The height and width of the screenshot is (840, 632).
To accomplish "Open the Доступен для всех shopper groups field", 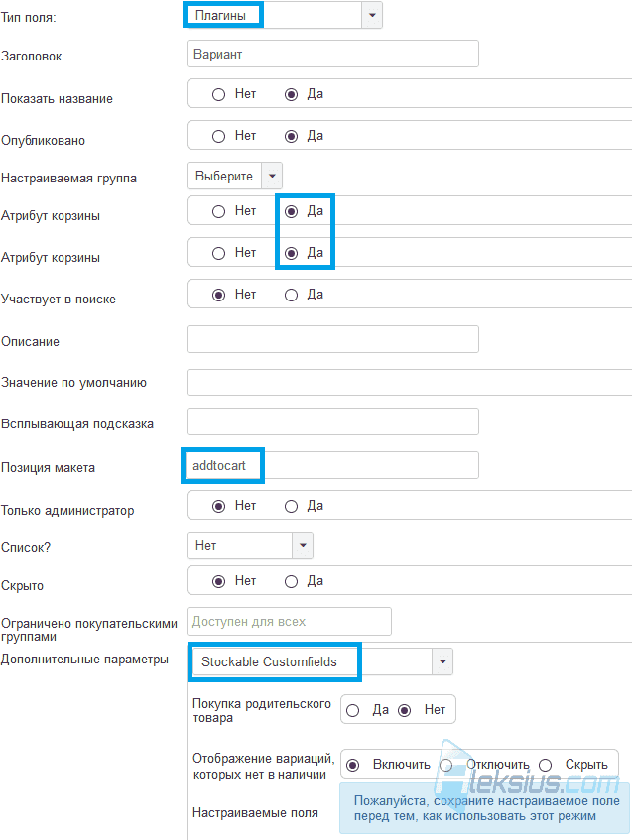I will (x=289, y=621).
